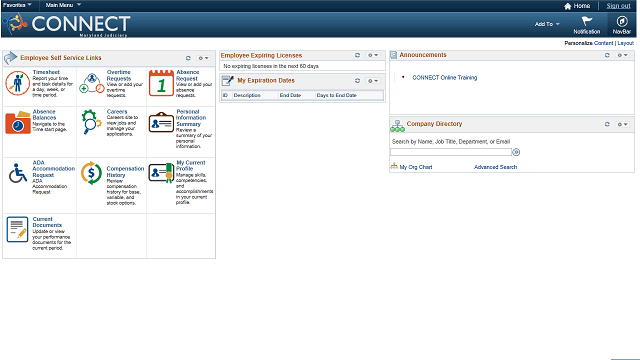
Task: Click the Advanced Search link
Action: click(x=495, y=167)
